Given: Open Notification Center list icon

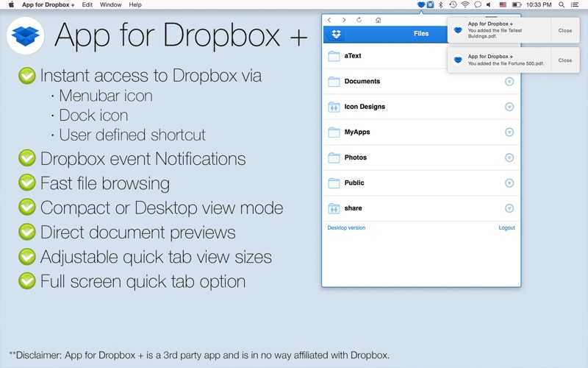Looking at the screenshot, I should click(575, 4).
